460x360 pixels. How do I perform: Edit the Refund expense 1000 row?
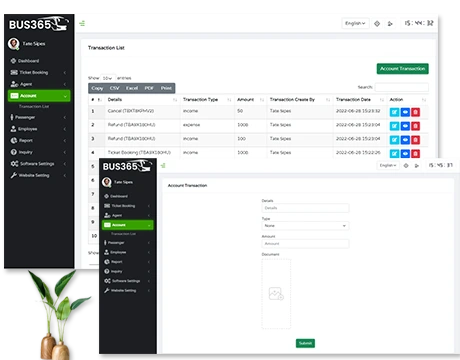click(x=394, y=126)
